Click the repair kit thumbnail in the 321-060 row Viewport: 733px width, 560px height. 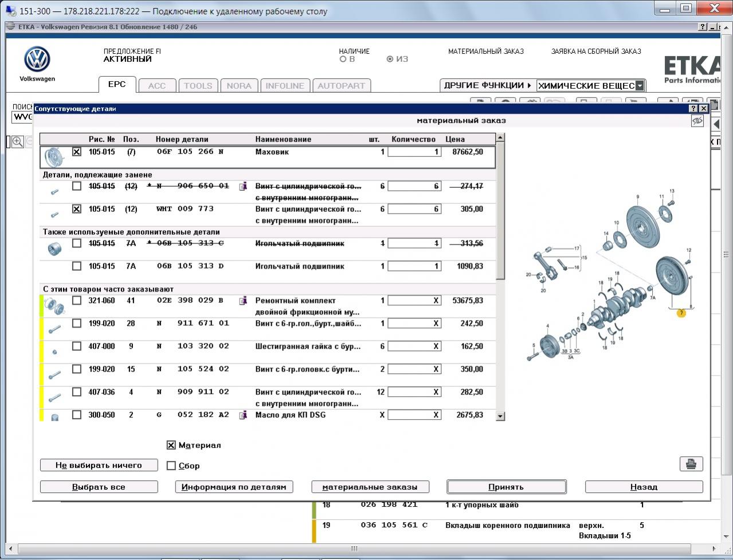[x=55, y=306]
